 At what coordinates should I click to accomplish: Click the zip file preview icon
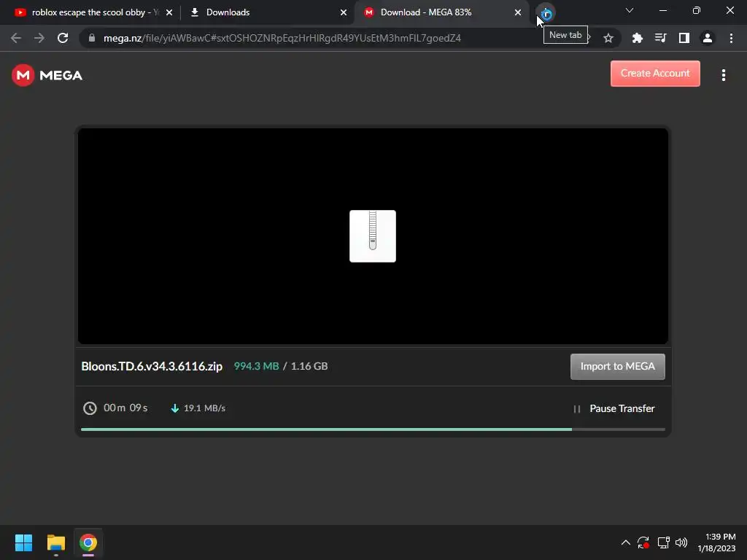coord(373,236)
